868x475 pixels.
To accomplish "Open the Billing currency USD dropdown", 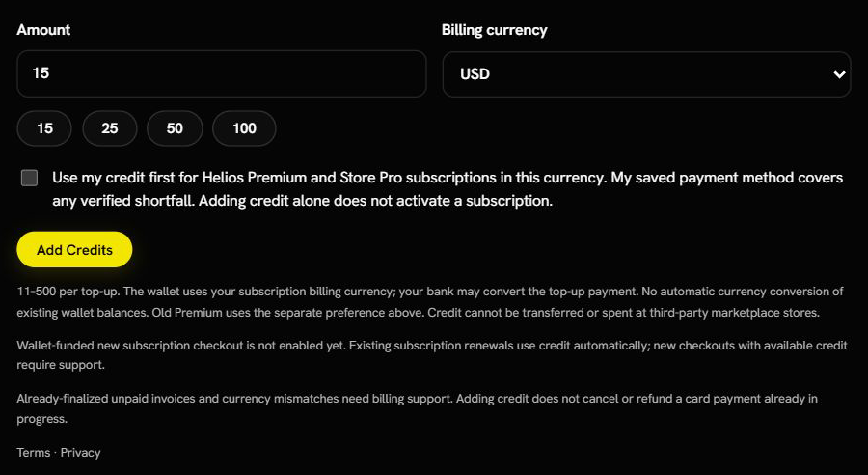I will point(646,74).
